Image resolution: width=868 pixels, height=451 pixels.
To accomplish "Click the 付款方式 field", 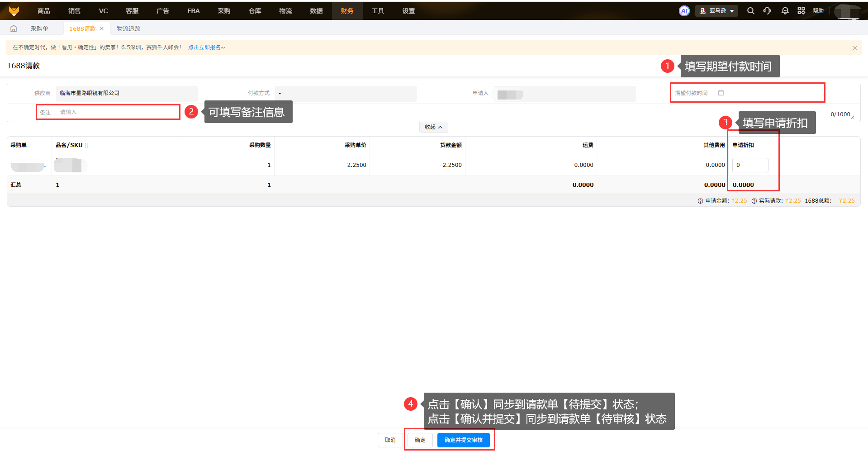I will (346, 93).
